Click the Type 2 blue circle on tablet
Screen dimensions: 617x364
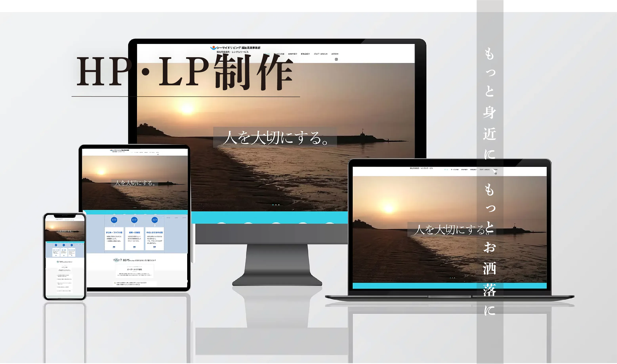click(x=134, y=220)
